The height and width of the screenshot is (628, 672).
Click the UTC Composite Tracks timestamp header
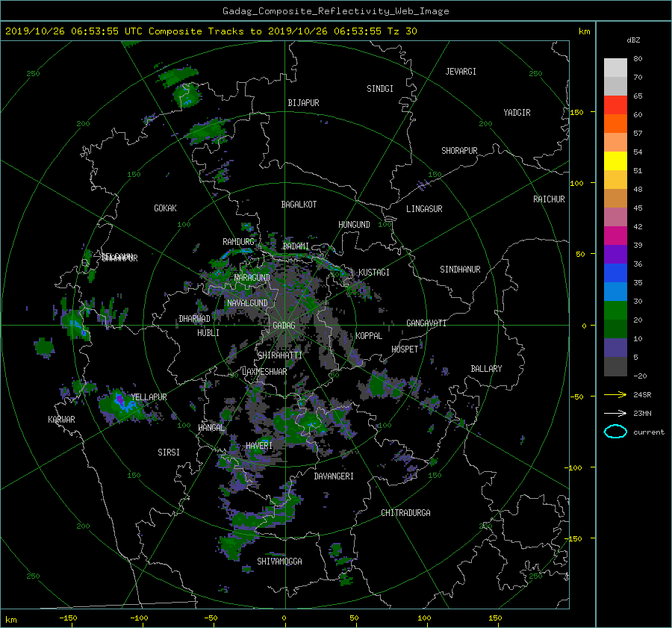click(211, 31)
